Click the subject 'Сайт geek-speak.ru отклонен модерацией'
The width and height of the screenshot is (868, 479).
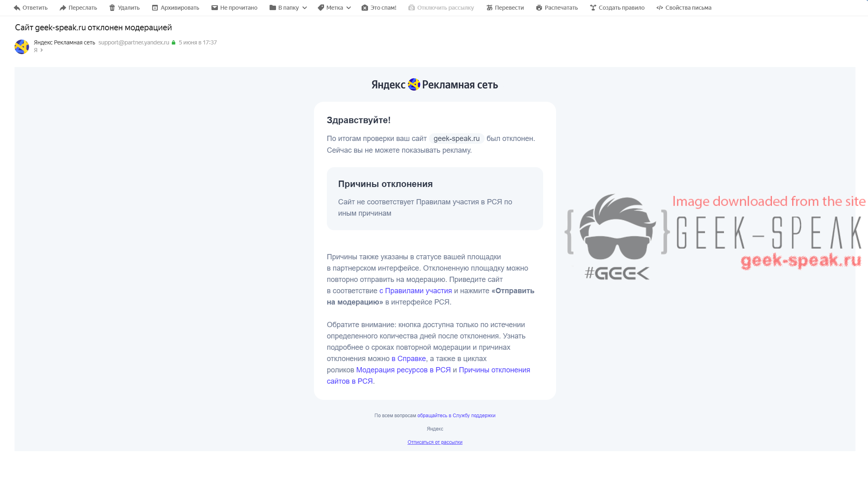pos(94,27)
